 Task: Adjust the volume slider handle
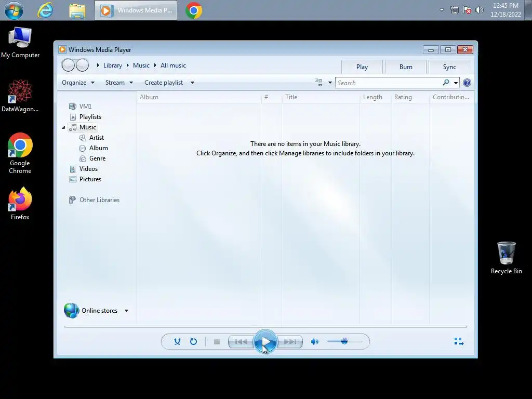tap(344, 341)
